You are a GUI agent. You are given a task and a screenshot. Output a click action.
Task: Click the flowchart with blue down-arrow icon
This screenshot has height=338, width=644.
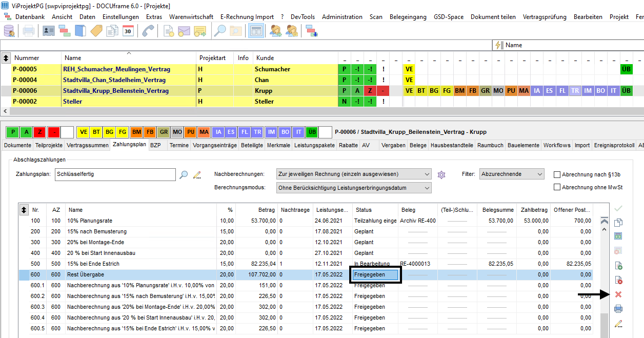pos(312,31)
